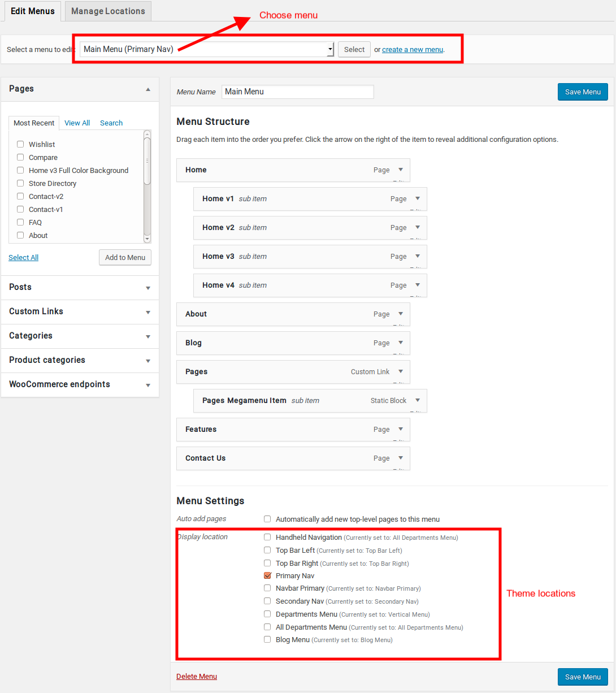
Task: Open the Most Recent pages tab
Action: point(34,123)
